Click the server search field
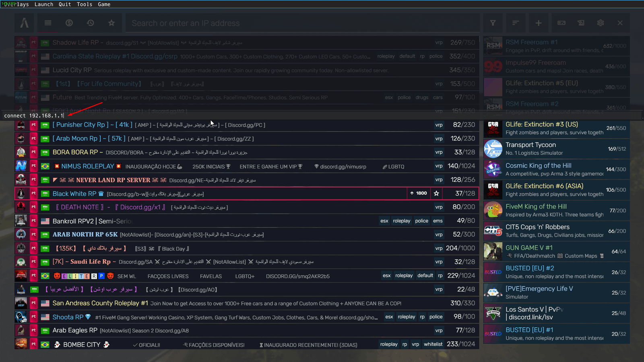644x362 pixels. 303,23
